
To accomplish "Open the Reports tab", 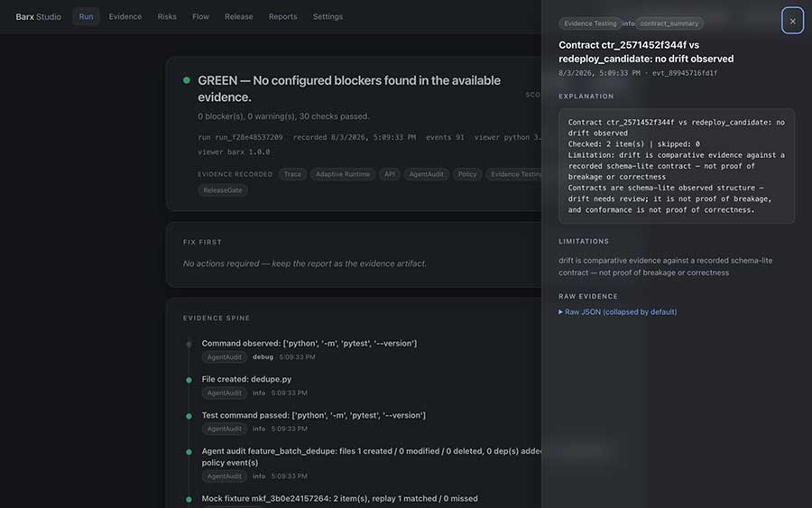I will tap(282, 16).
